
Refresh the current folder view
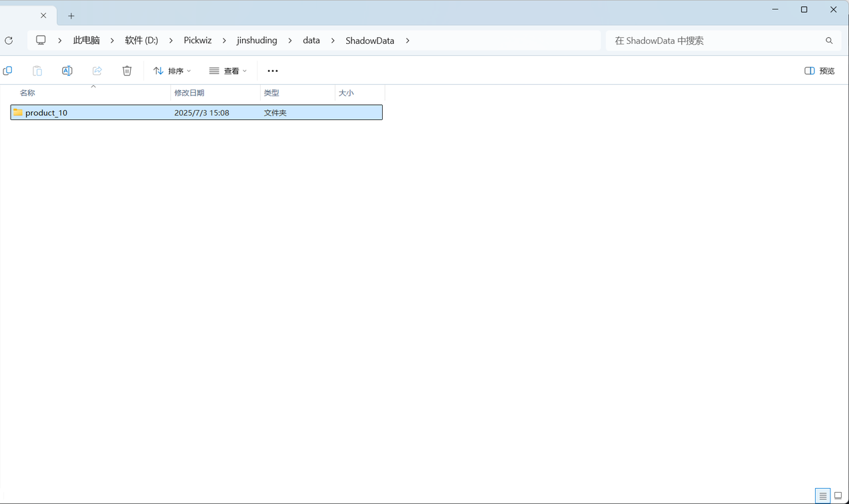coord(9,40)
